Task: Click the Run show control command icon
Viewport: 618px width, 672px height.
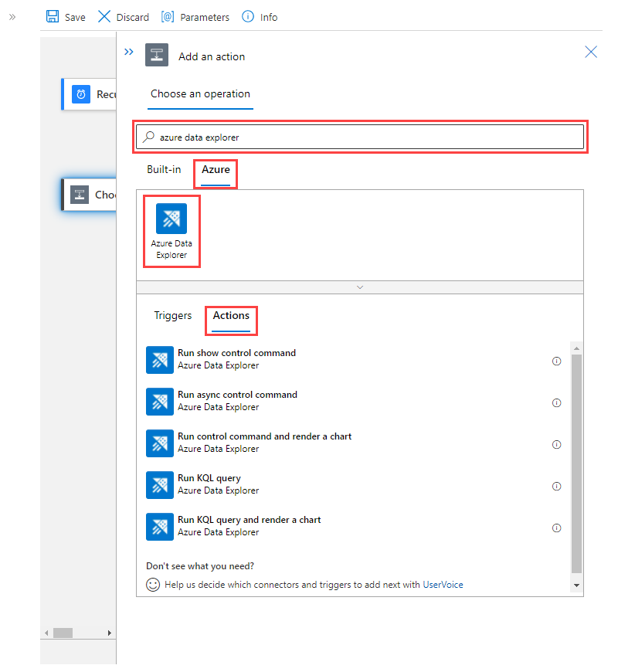Action: (160, 360)
